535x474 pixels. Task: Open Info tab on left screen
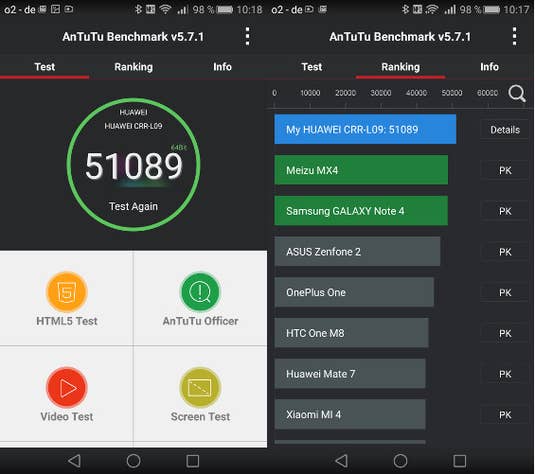[222, 67]
